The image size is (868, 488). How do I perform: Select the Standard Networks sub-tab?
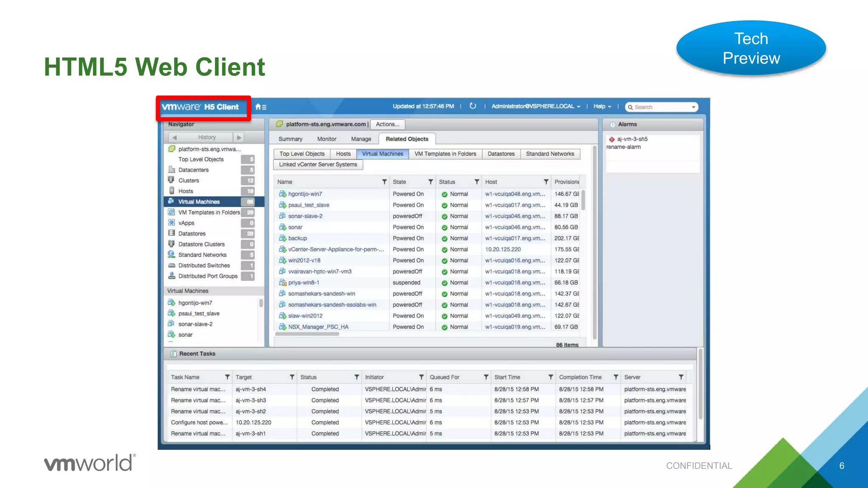(x=550, y=154)
